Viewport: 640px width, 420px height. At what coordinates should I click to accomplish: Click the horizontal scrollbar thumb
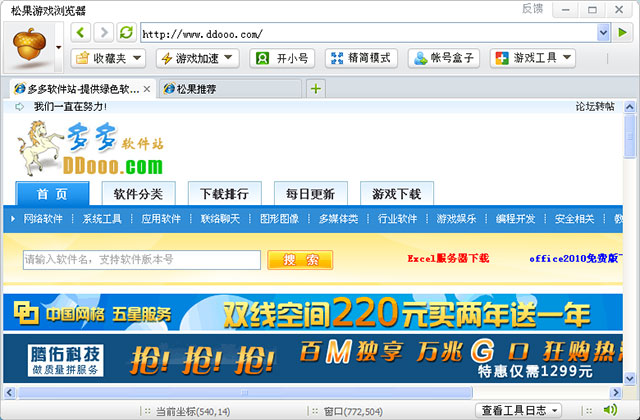(245, 393)
